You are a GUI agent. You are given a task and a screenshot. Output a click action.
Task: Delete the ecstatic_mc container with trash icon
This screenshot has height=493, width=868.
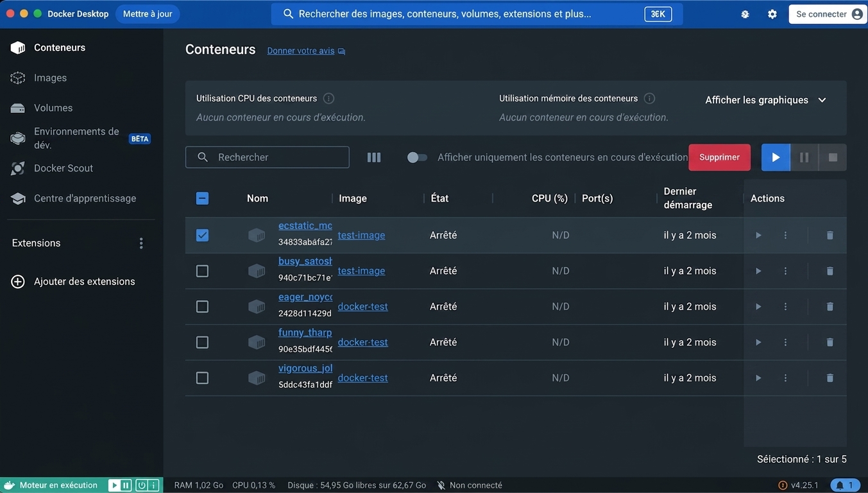click(x=830, y=236)
